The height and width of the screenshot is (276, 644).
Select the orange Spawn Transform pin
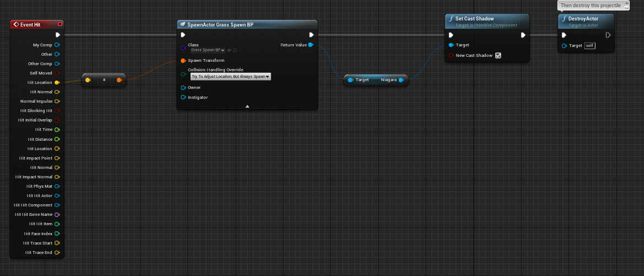coord(183,61)
